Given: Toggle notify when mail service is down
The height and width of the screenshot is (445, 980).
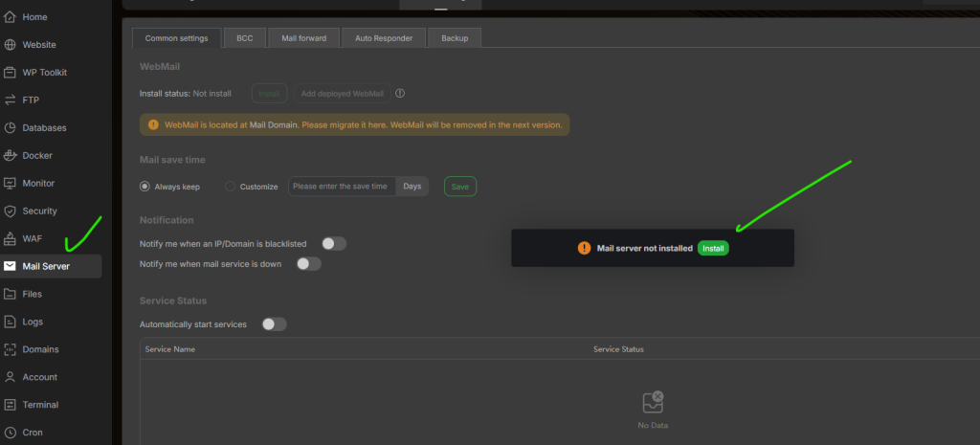Looking at the screenshot, I should click(x=309, y=264).
